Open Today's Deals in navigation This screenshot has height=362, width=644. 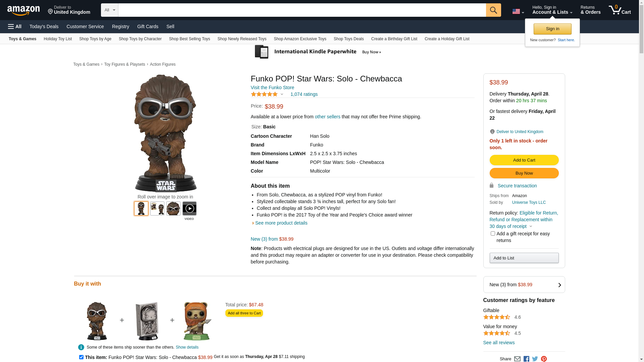pos(44,26)
